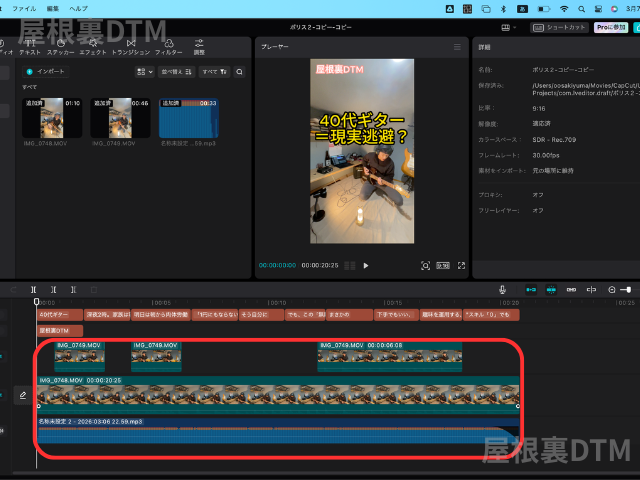Enter fullscreen preview in the player
The width and height of the screenshot is (640, 480).
coord(461,266)
